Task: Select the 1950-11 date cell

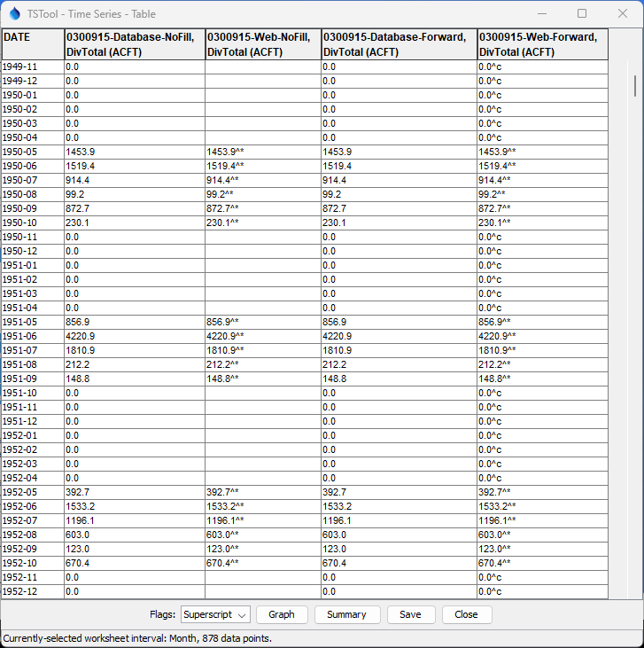Action: pyautogui.click(x=33, y=238)
